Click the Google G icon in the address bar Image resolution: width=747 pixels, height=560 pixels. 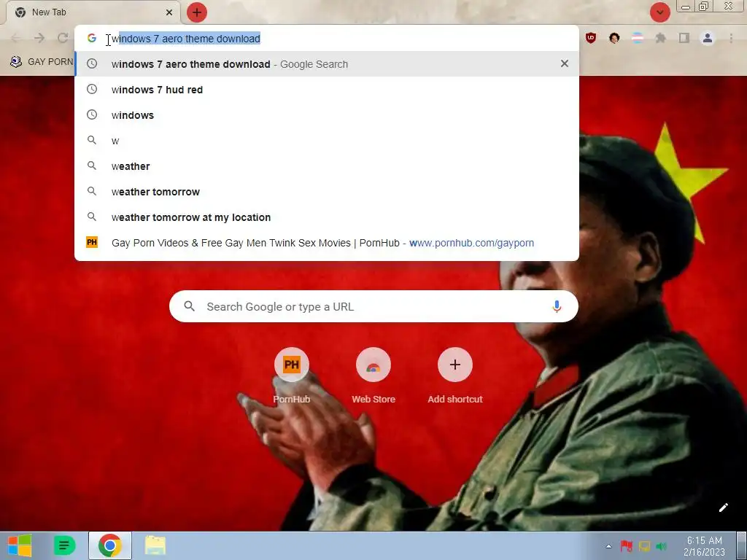tap(92, 38)
